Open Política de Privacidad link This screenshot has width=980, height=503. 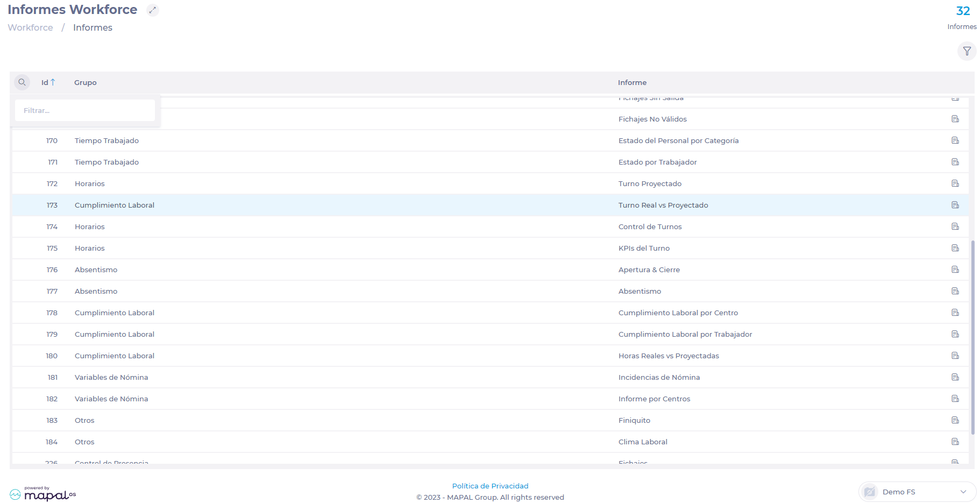point(490,486)
